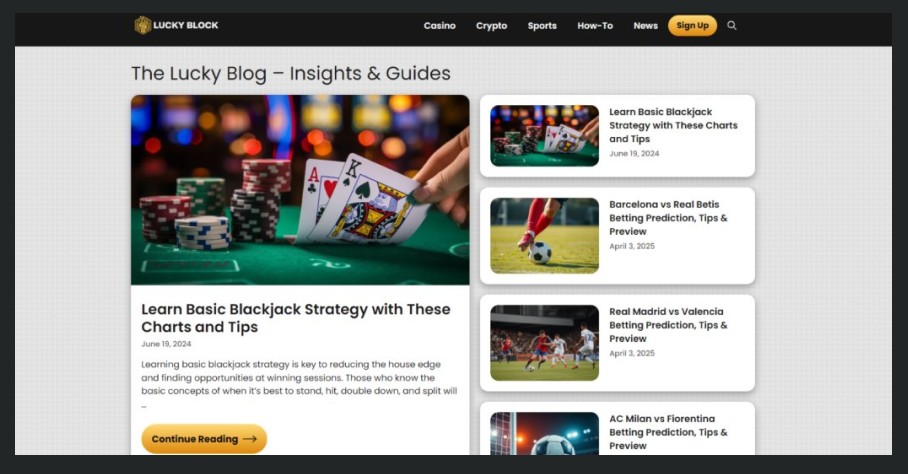908x474 pixels.
Task: Open the small blackjack strategy thumbnail
Action: [x=544, y=135]
